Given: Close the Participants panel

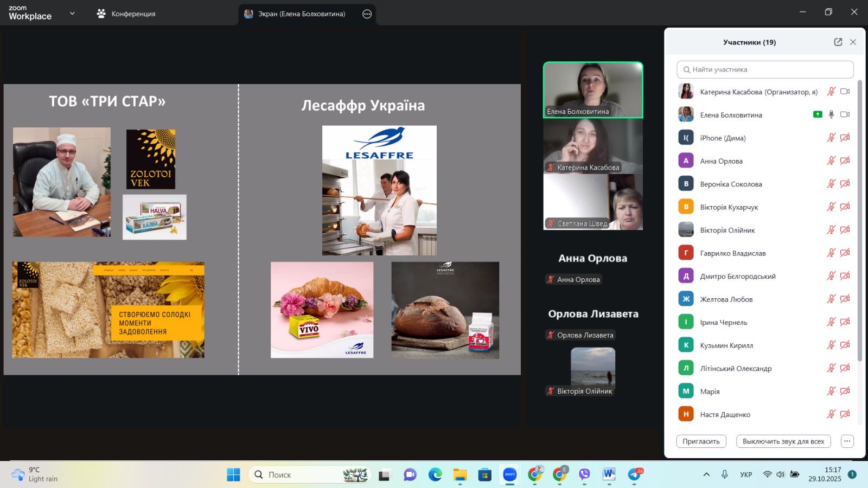Looking at the screenshot, I should [x=853, y=42].
